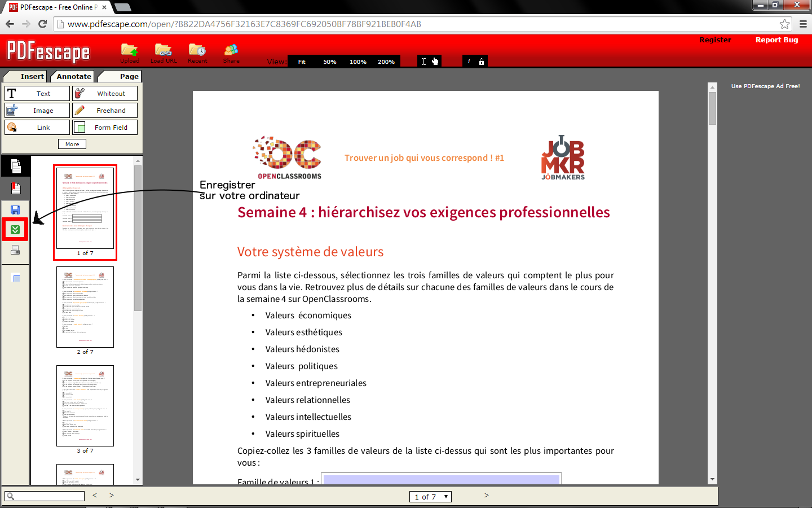
Task: Set view zoom to 50%
Action: 330,62
